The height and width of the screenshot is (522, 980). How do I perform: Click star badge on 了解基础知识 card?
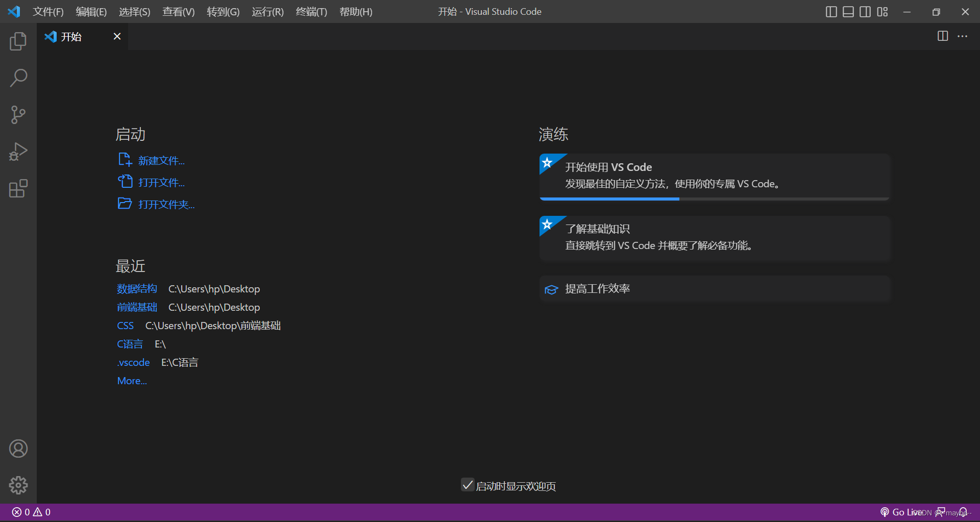(x=547, y=224)
